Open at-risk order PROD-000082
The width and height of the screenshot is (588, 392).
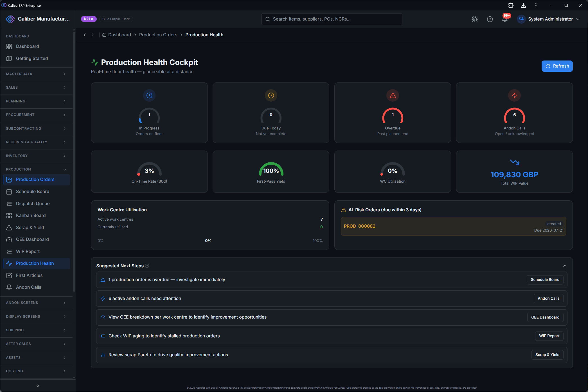coord(454,227)
